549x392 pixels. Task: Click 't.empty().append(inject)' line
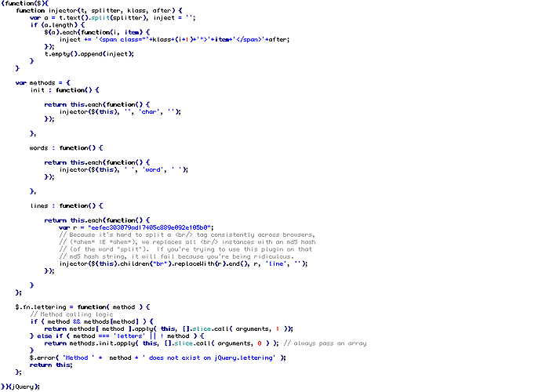click(x=89, y=53)
